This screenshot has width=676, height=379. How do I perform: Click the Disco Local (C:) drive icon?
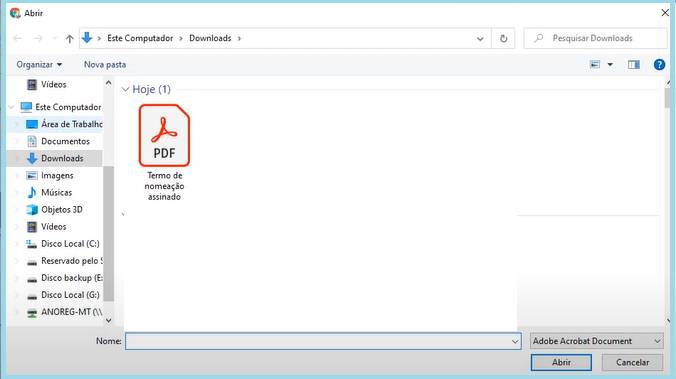tap(31, 244)
